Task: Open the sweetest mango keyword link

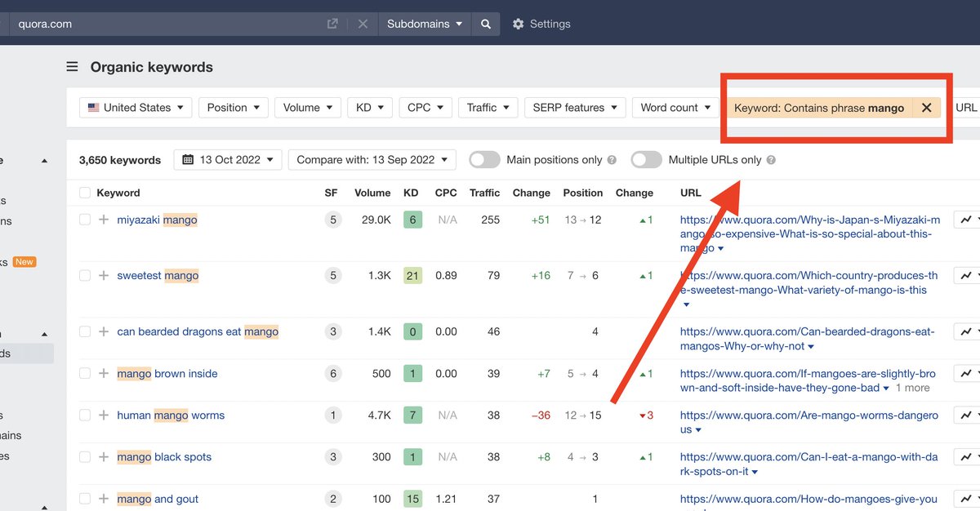Action: pyautogui.click(x=158, y=275)
